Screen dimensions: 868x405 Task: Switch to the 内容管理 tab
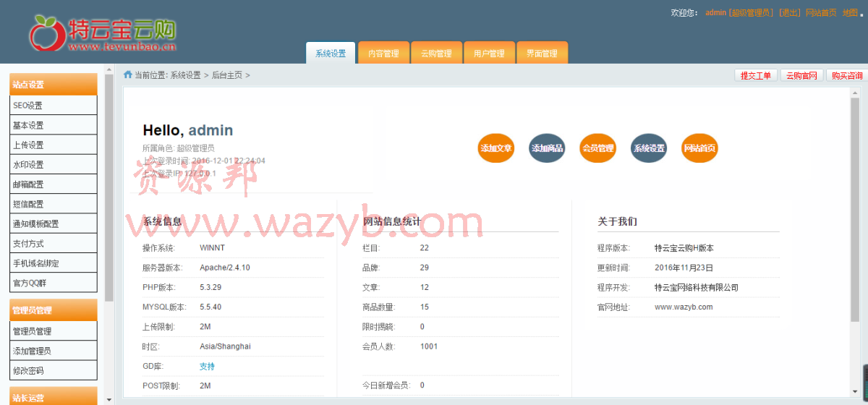click(383, 53)
